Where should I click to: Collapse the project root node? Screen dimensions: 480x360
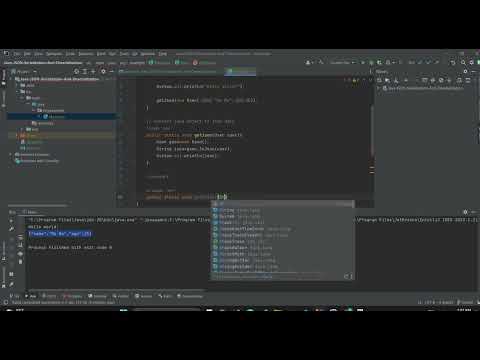11,79
